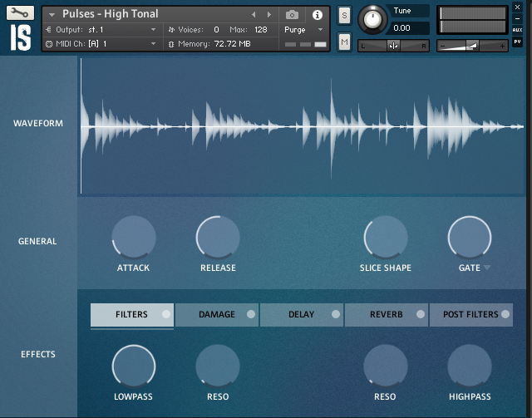
Task: Click the Voices icon
Action: coord(171,30)
